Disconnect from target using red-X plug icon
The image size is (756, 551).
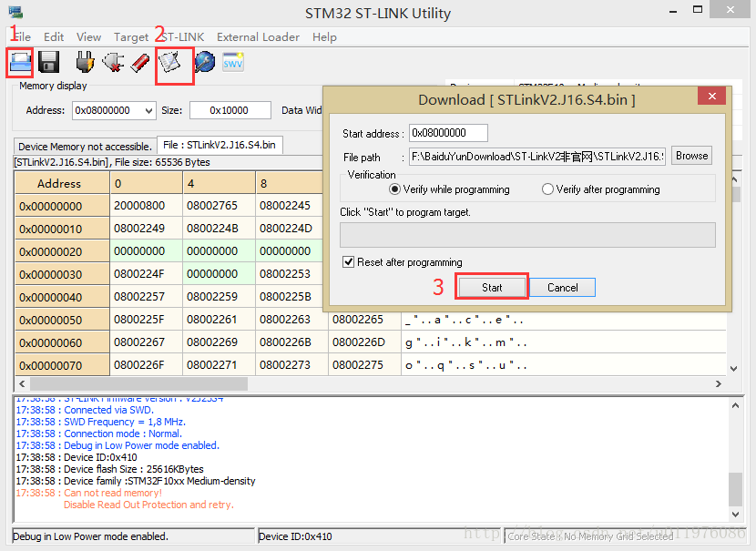(x=113, y=62)
